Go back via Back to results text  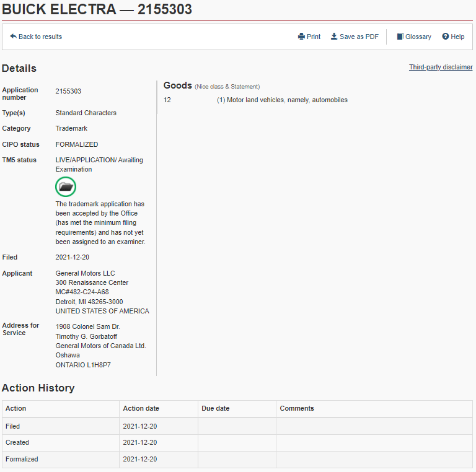[40, 37]
